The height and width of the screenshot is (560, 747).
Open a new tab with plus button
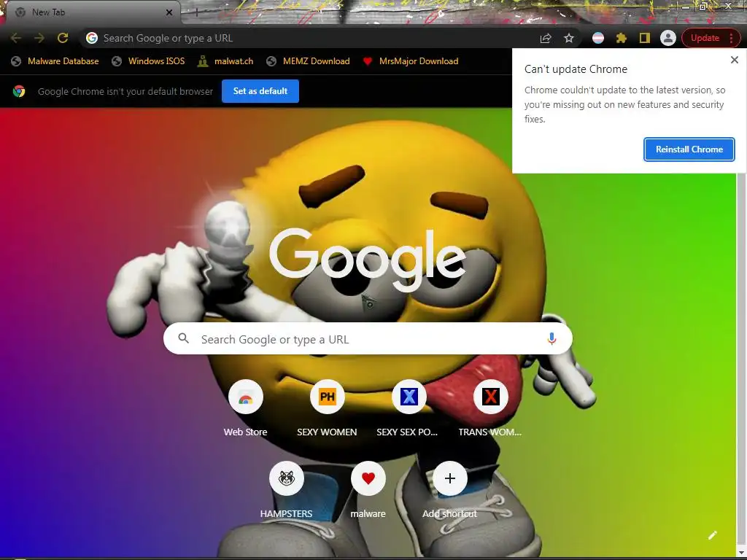(x=196, y=12)
